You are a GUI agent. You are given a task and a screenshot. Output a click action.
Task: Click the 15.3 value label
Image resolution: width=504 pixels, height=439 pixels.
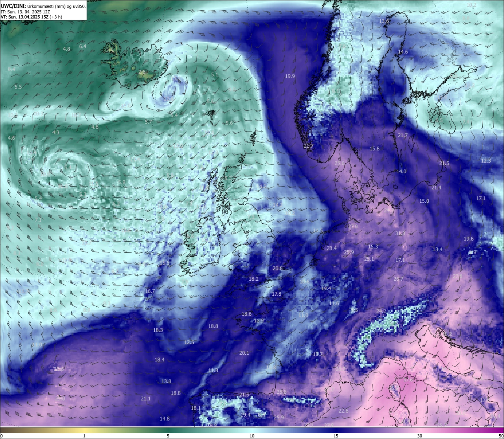point(373,246)
